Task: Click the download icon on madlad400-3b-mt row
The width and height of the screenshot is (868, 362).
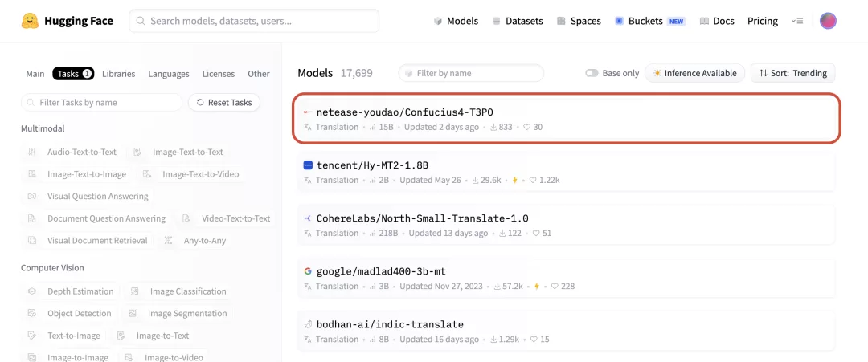Action: (497, 287)
